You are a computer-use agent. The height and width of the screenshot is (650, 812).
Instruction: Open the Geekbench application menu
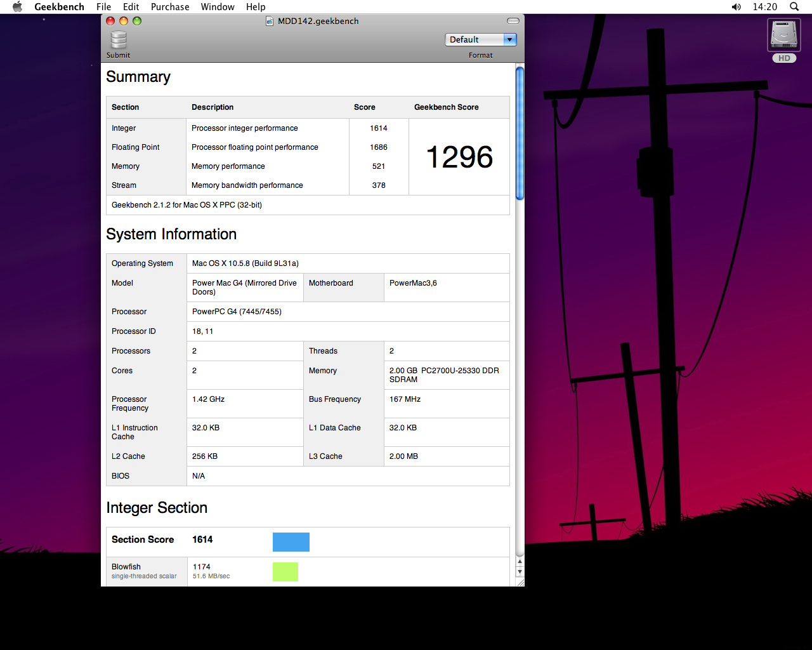(59, 7)
